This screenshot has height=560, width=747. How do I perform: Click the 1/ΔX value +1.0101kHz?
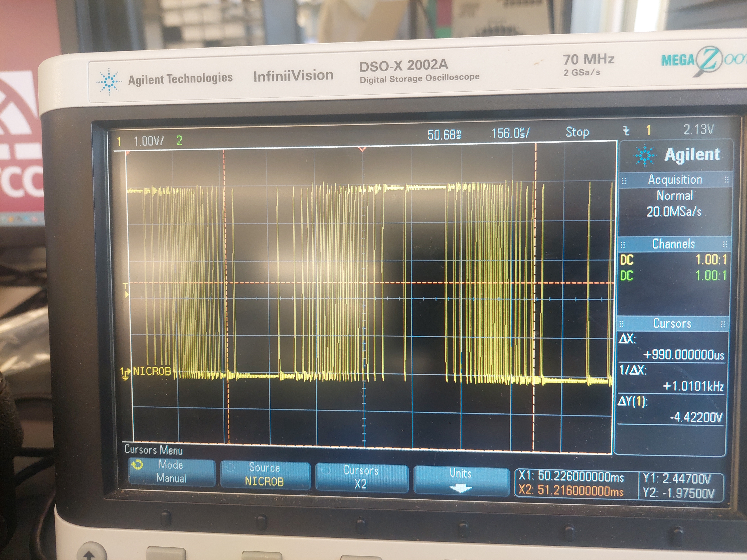click(x=693, y=386)
